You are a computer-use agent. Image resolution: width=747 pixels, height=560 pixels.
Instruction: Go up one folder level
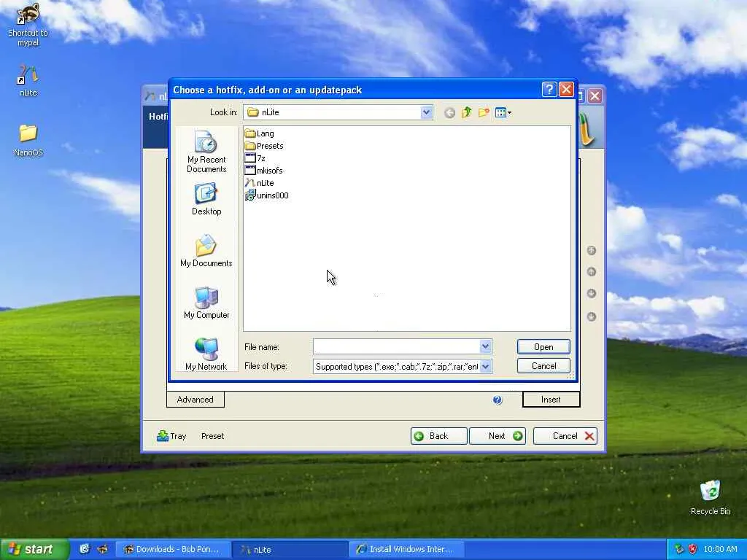pyautogui.click(x=466, y=112)
